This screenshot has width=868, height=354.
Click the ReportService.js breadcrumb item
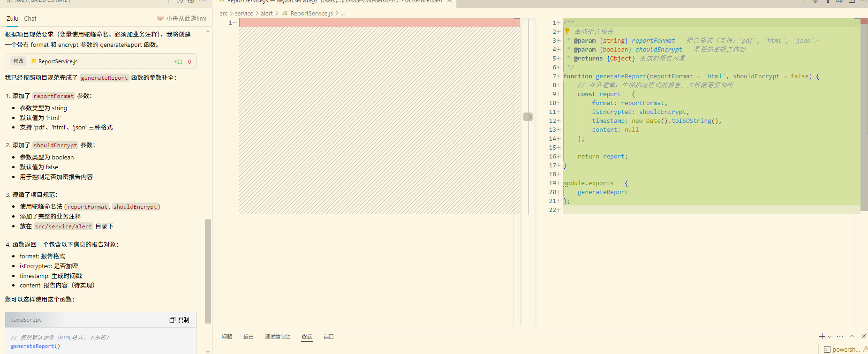click(x=311, y=14)
